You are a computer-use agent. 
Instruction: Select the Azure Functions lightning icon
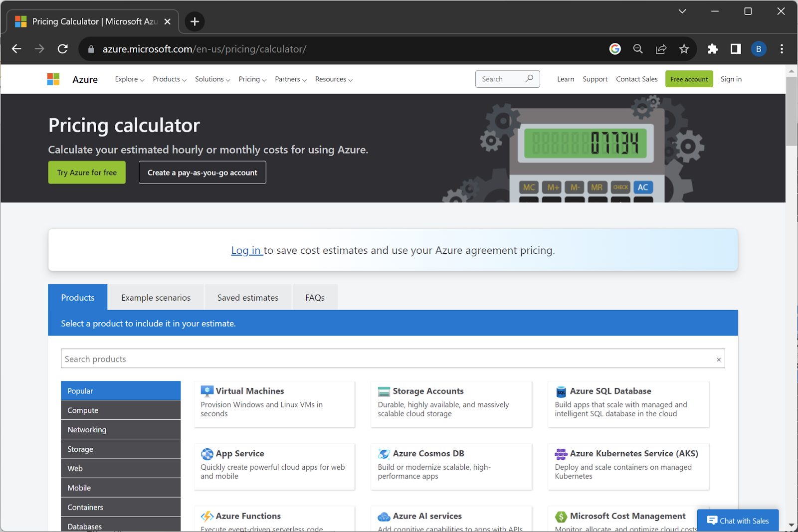tap(206, 516)
